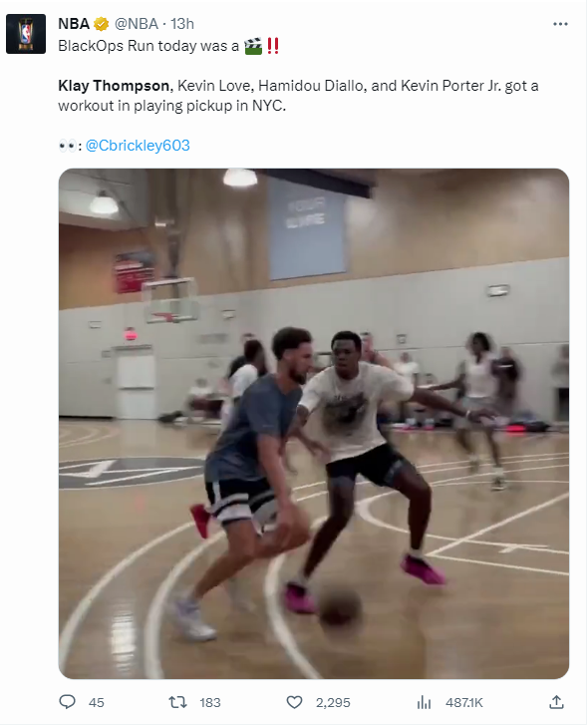Click the 487.1K views count
588x725 pixels.
pos(463,703)
